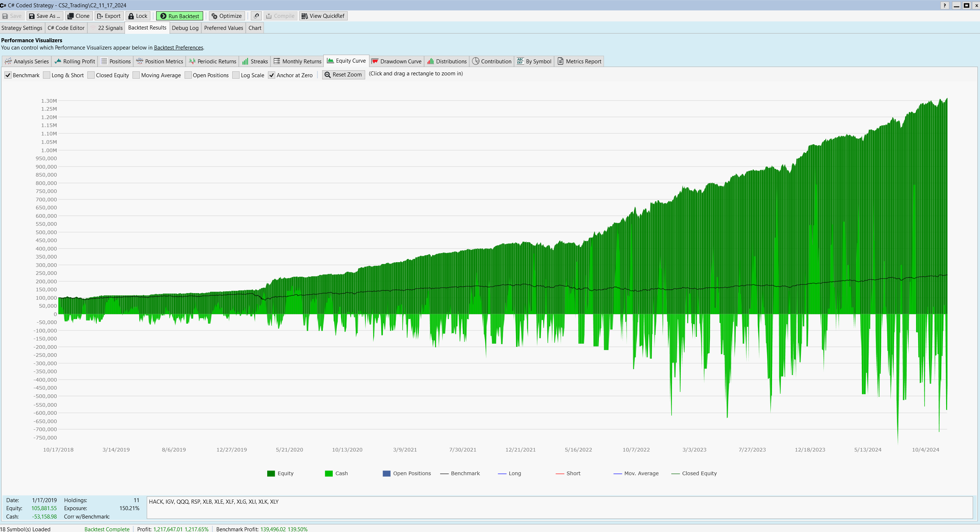Click the link icon button in toolbar
The image size is (980, 532).
[x=256, y=16]
